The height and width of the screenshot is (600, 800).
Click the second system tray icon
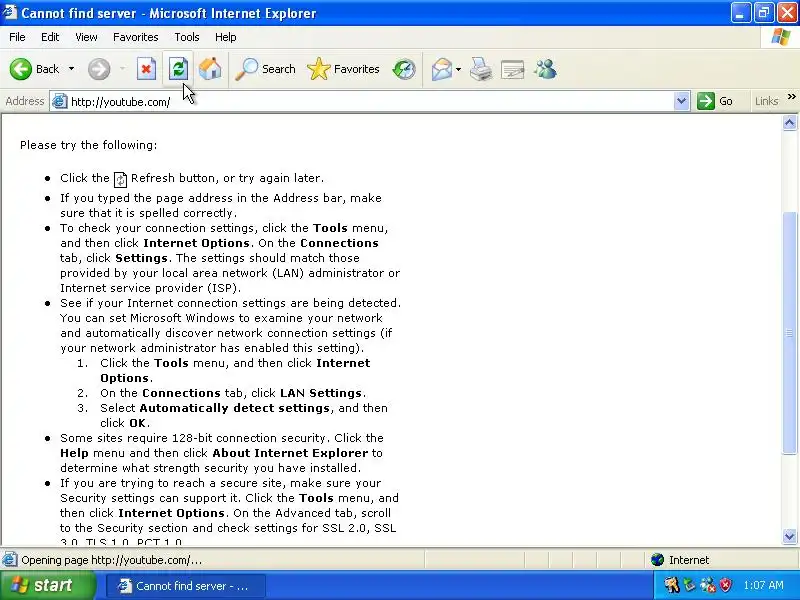click(689, 585)
